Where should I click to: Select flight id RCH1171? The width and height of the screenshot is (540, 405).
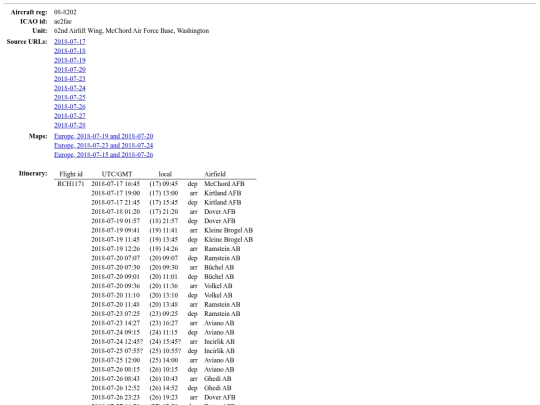71,184
